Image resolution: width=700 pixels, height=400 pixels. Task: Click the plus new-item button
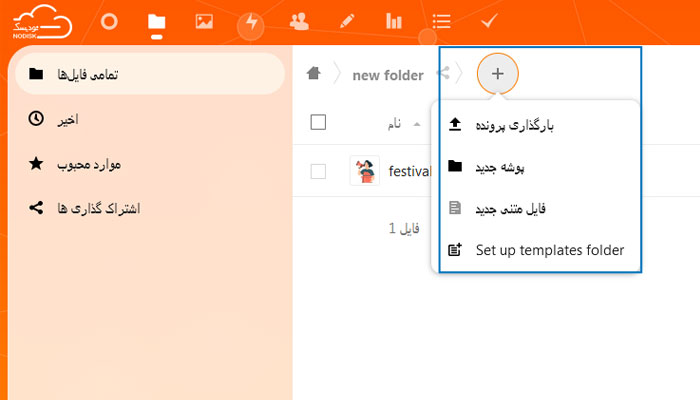498,74
